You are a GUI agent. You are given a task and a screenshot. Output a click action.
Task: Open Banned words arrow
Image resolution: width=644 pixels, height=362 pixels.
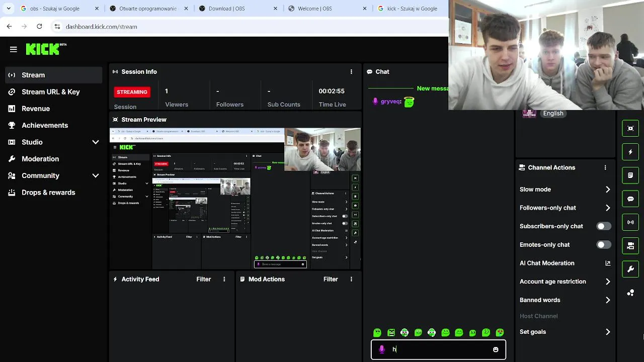[608, 300]
